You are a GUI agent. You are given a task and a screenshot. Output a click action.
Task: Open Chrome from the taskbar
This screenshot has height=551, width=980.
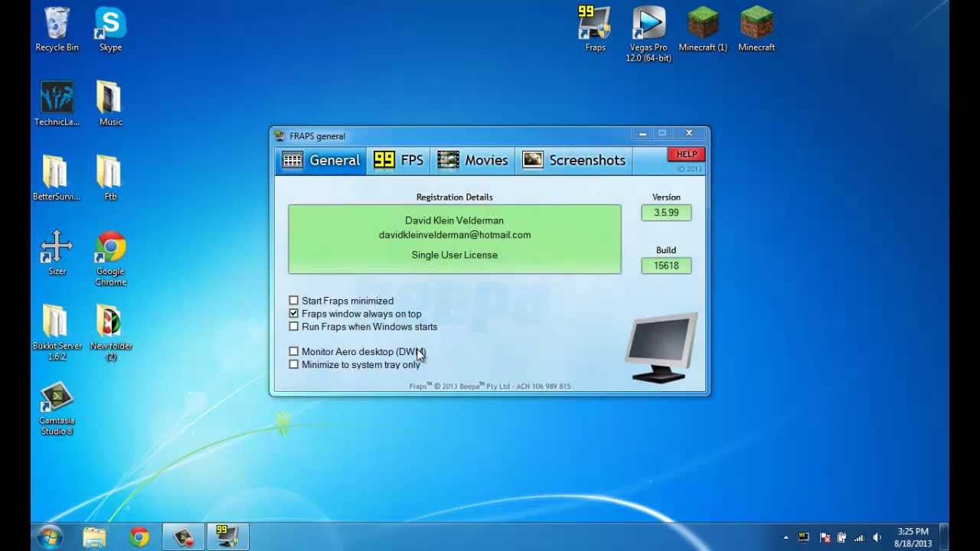pyautogui.click(x=139, y=536)
